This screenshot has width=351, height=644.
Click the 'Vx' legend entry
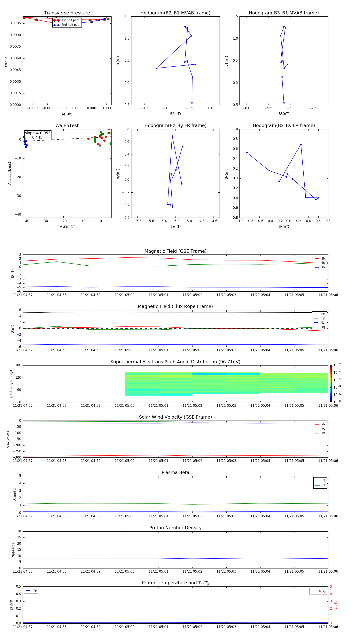tap(320, 424)
